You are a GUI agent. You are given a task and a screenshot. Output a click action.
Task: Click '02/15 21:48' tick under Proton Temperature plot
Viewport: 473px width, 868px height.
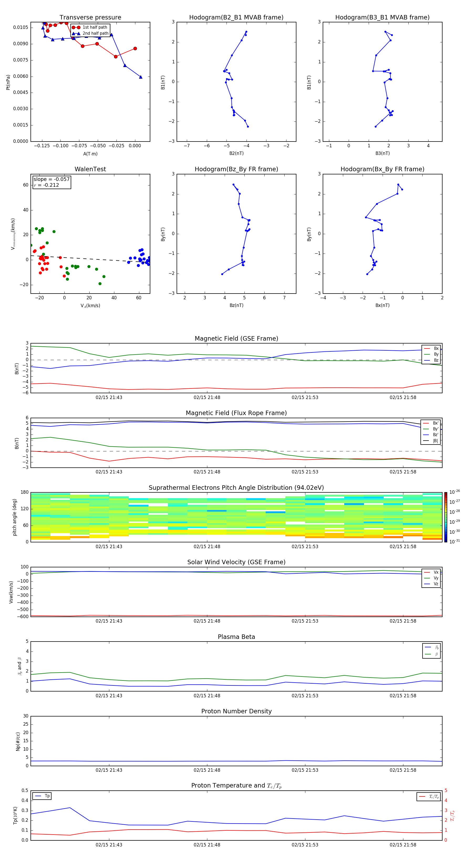[x=207, y=845]
